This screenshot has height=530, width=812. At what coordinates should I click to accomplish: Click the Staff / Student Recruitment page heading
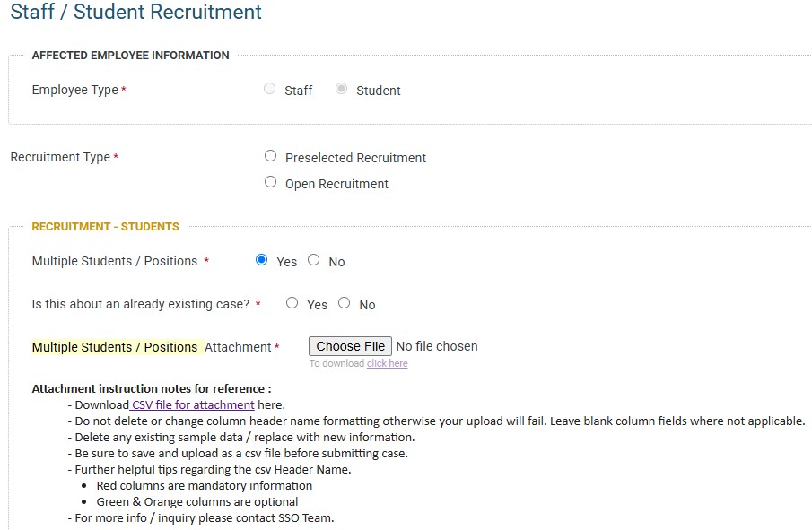point(136,13)
